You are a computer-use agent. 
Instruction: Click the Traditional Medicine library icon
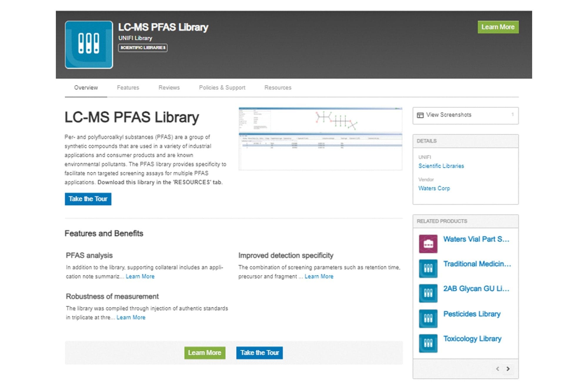428,268
